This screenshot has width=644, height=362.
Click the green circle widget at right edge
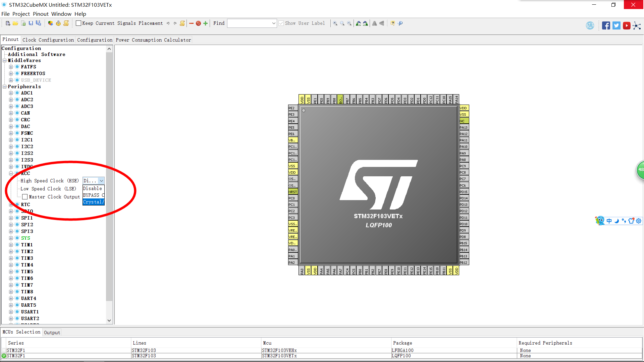[x=640, y=170]
